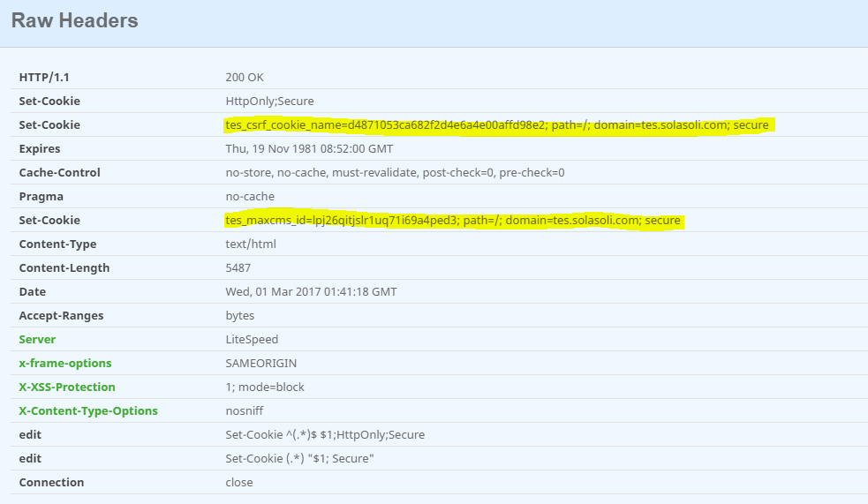Screen dimensions: 868x504
Task: Click the no-store, no-cache value text
Action: pos(396,173)
